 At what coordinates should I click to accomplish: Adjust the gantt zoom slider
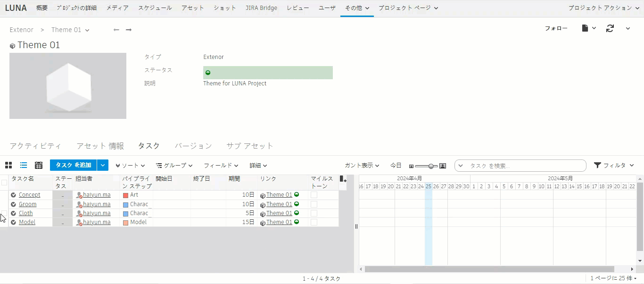[430, 166]
